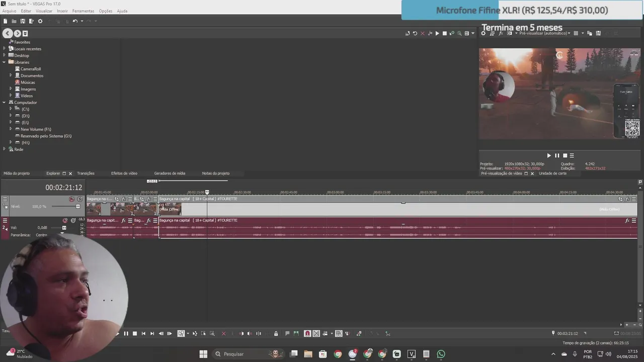Image resolution: width=644 pixels, height=362 pixels.
Task: Collapse the Computador tree node
Action: [x=4, y=103]
